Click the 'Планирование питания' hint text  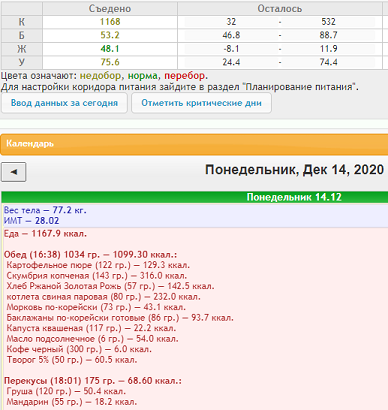pos(299,87)
